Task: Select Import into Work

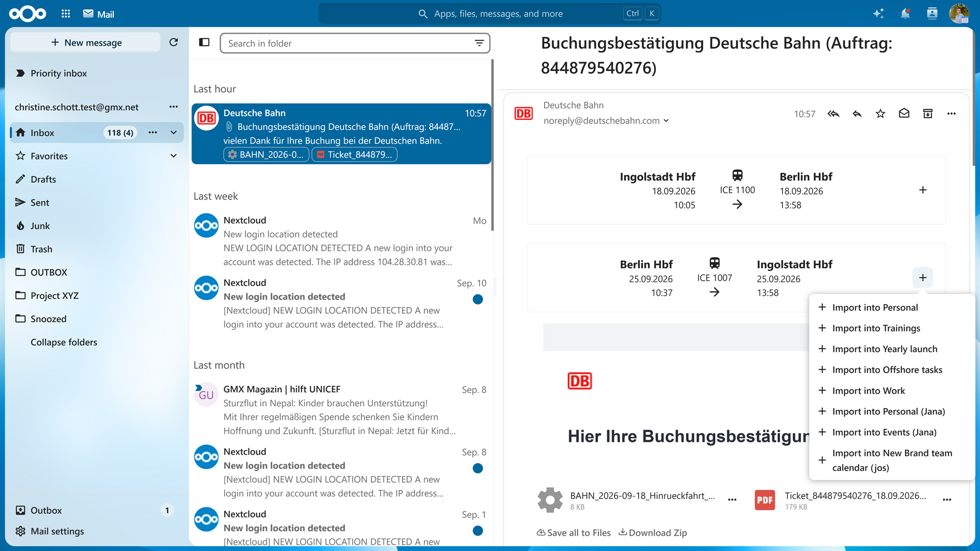Action: pyautogui.click(x=869, y=390)
